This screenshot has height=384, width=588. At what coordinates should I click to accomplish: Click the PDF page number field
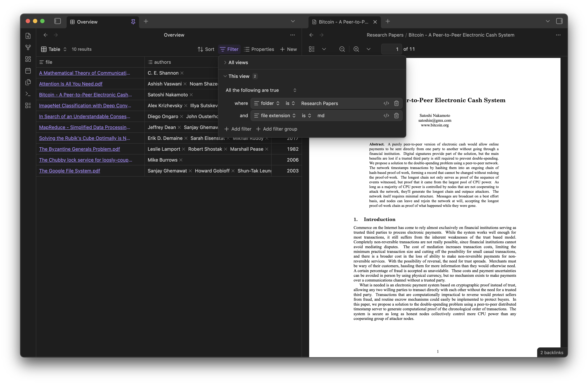click(391, 49)
